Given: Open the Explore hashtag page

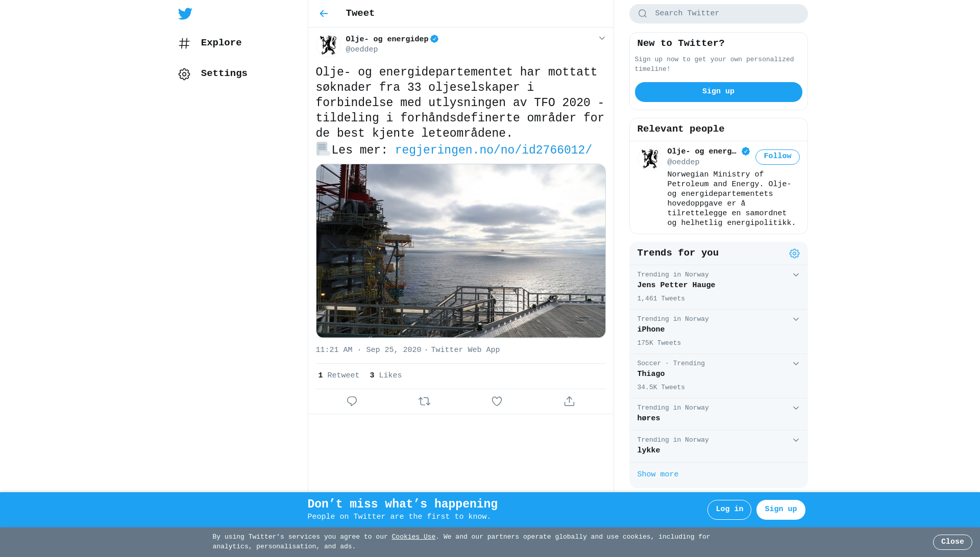Looking at the screenshot, I should pos(210,43).
